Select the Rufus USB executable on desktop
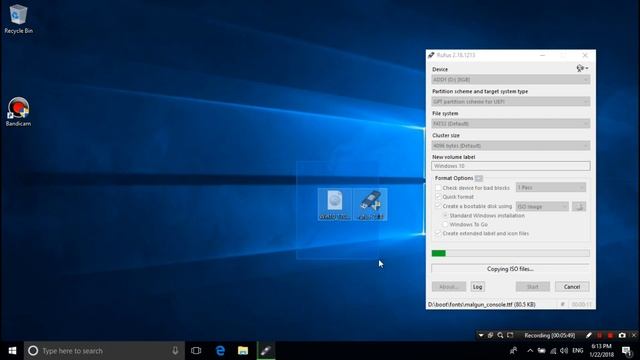The image size is (640, 360). 370,204
